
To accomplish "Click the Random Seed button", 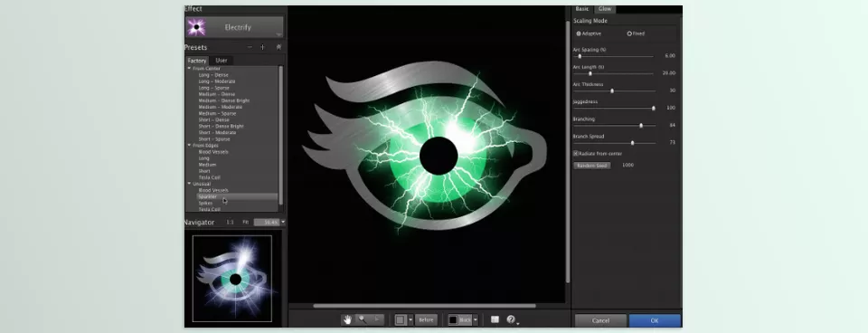I will [591, 165].
